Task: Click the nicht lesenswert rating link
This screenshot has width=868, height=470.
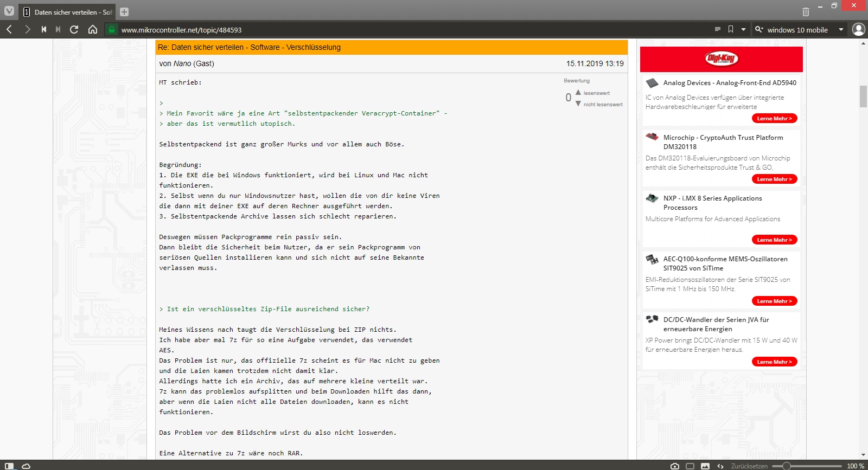Action: point(603,105)
